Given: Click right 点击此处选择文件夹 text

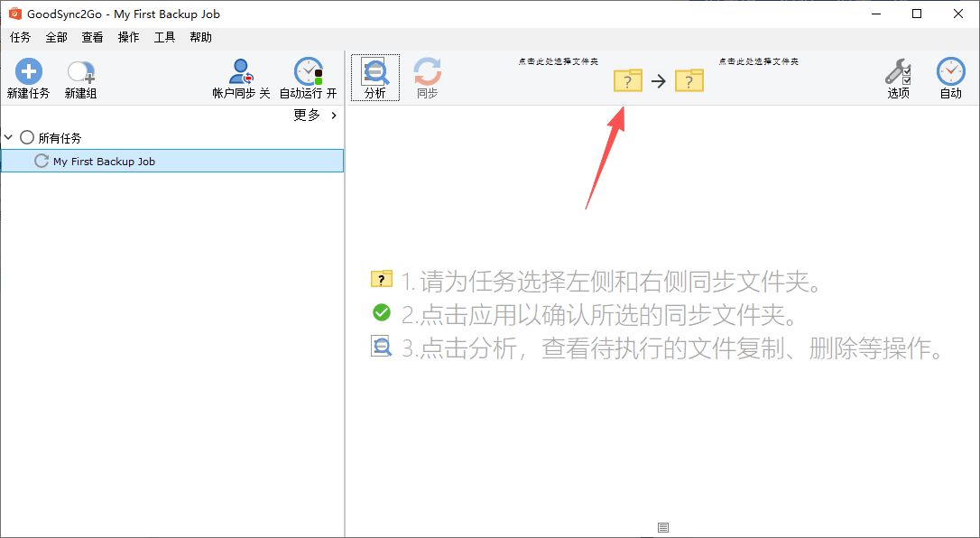Looking at the screenshot, I should pyautogui.click(x=758, y=61).
